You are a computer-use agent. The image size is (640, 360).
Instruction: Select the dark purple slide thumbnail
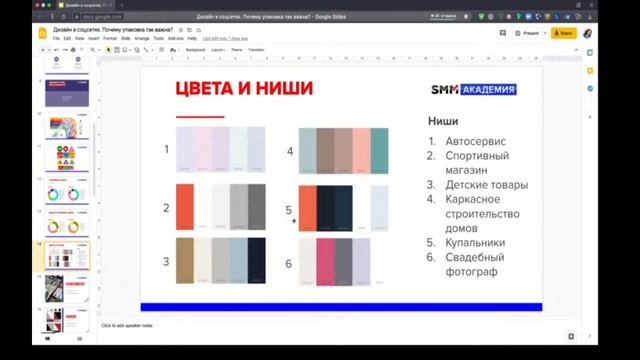67,93
